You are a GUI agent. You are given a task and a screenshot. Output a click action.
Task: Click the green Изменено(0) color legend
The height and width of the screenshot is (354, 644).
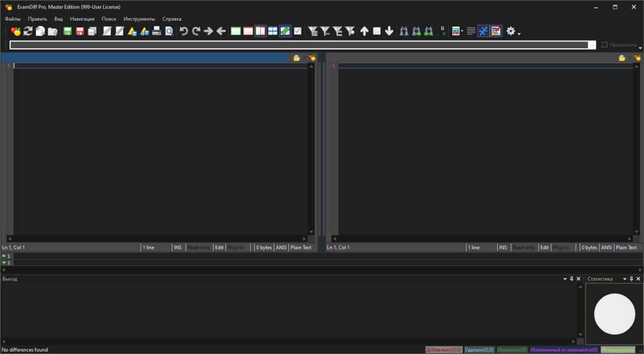pyautogui.click(x=512, y=350)
